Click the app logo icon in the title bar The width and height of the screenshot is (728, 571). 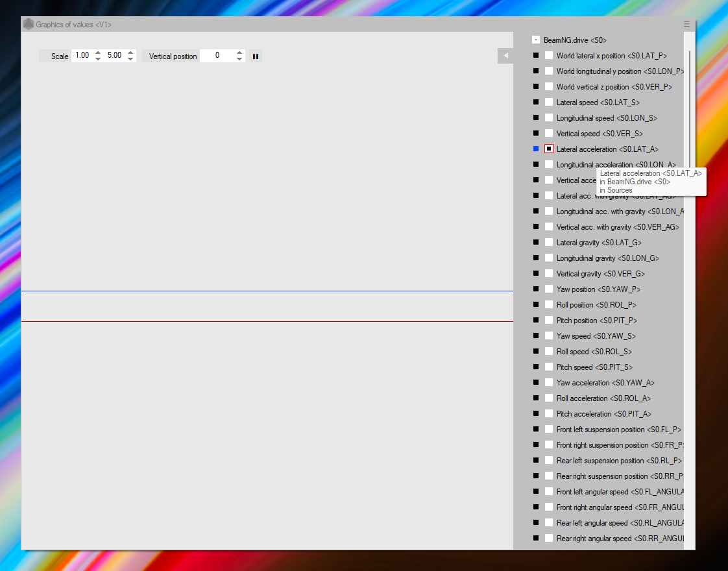pos(29,24)
